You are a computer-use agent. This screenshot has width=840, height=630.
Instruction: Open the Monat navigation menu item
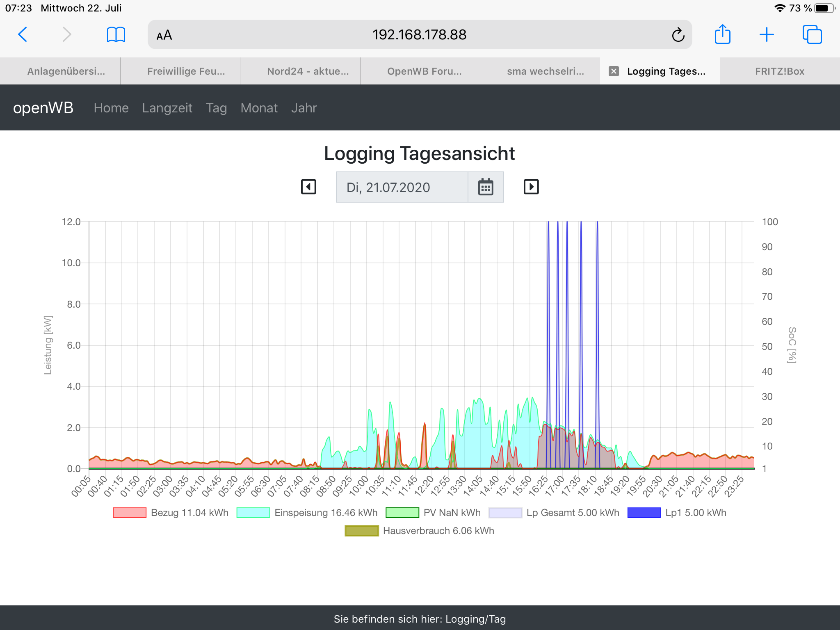pyautogui.click(x=259, y=108)
